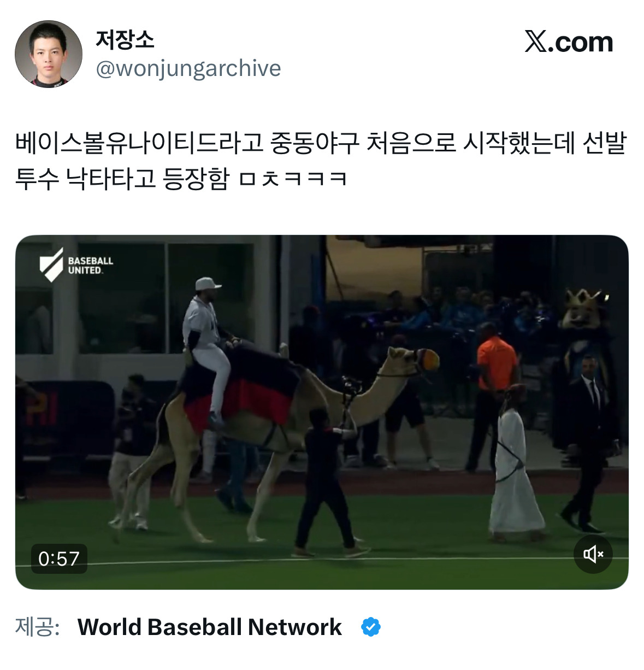Image resolution: width=644 pixels, height=670 pixels.
Task: Click the blue verified badge
Action: (371, 627)
